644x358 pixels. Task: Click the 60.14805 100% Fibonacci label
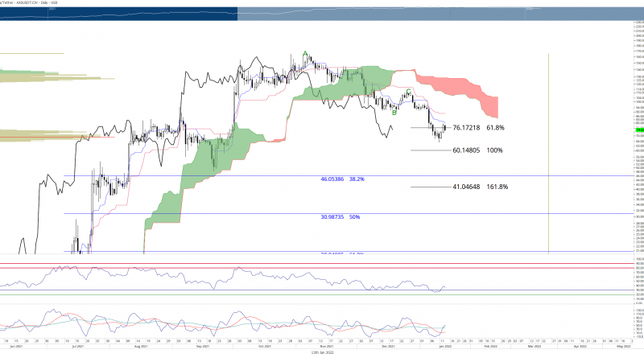click(477, 150)
